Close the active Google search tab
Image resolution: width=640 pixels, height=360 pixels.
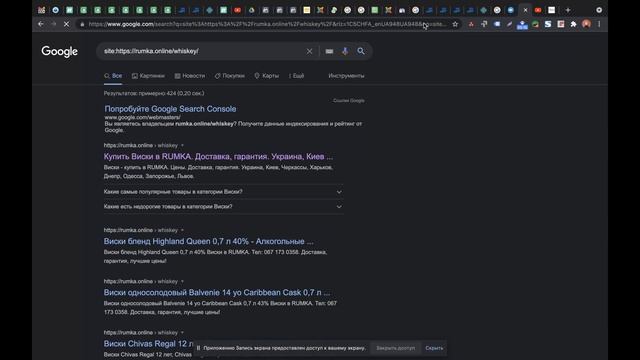click(x=525, y=10)
